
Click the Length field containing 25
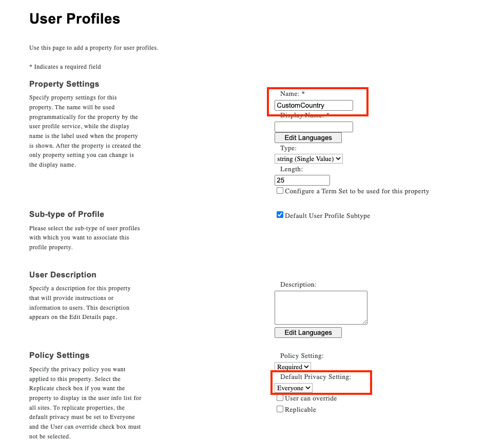pos(302,181)
